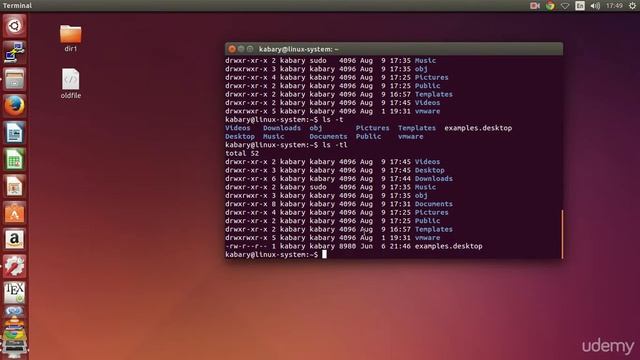Click Desktop in the long listing's 17:45 row

[x=429, y=170]
